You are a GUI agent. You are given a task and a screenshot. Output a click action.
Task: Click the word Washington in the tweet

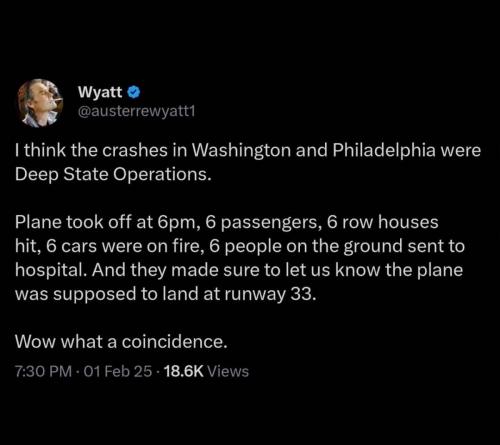pos(241,150)
